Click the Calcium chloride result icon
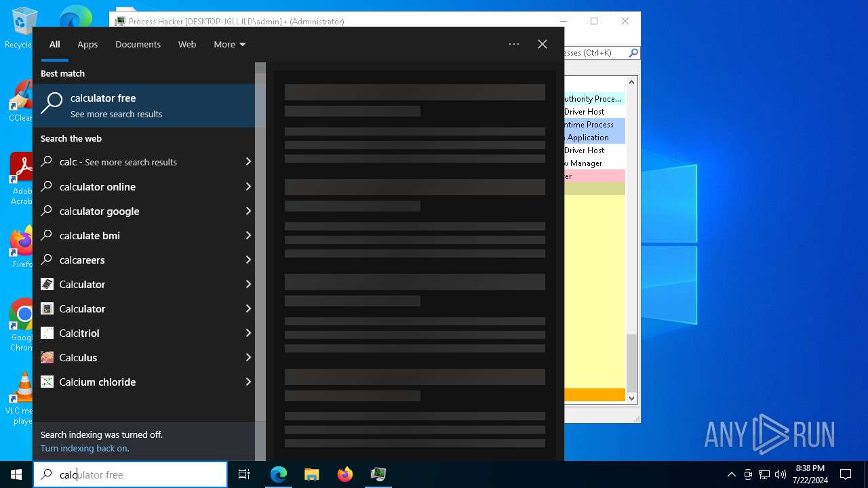This screenshot has width=868, height=488. [x=47, y=382]
